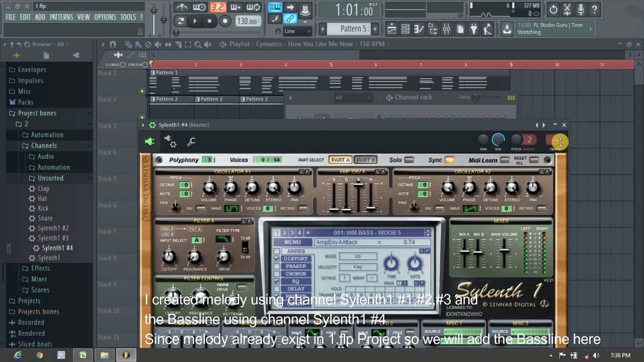This screenshot has height=362, width=644.
Task: Enable the CHORUS effect checkbox
Action: (x=277, y=274)
